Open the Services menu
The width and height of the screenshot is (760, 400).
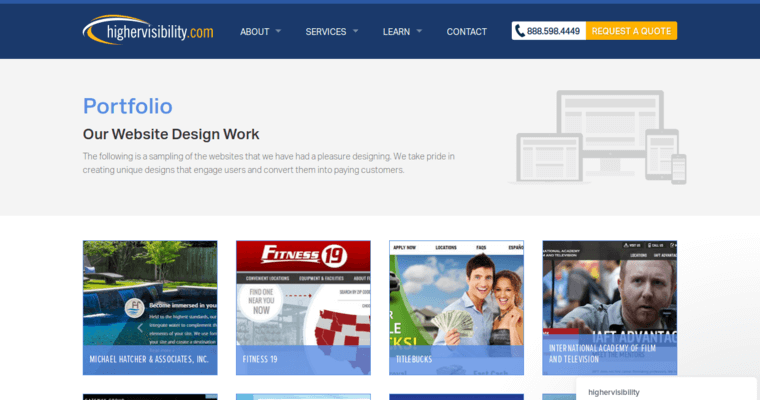326,32
